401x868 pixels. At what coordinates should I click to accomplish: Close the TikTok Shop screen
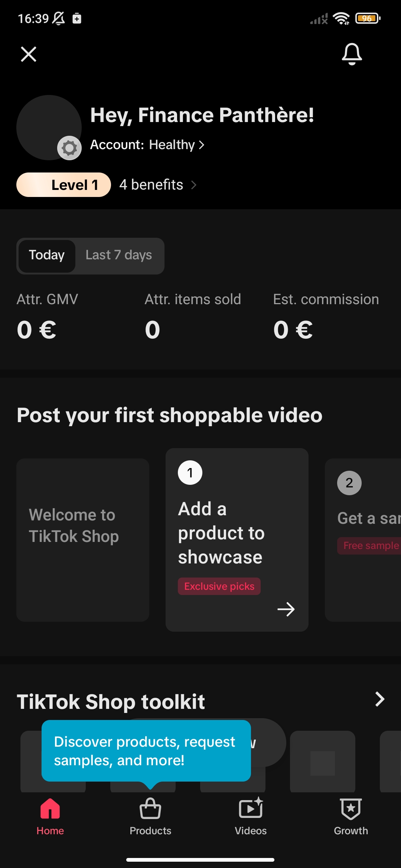29,54
